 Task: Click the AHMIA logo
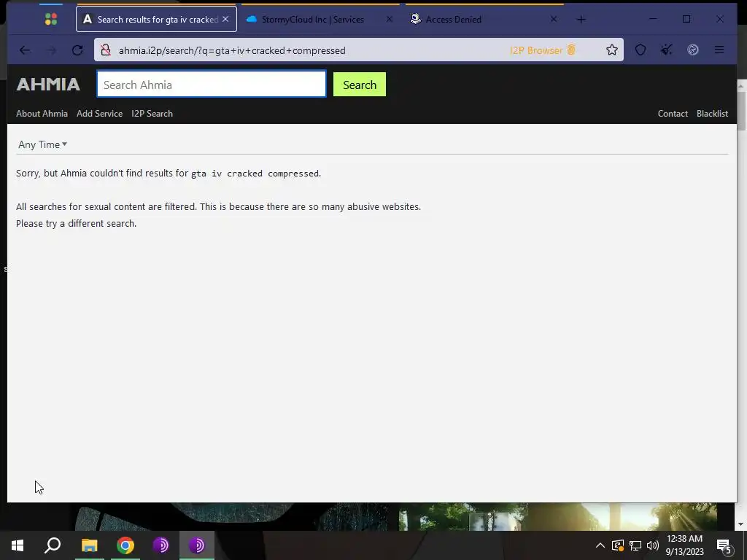click(x=48, y=85)
